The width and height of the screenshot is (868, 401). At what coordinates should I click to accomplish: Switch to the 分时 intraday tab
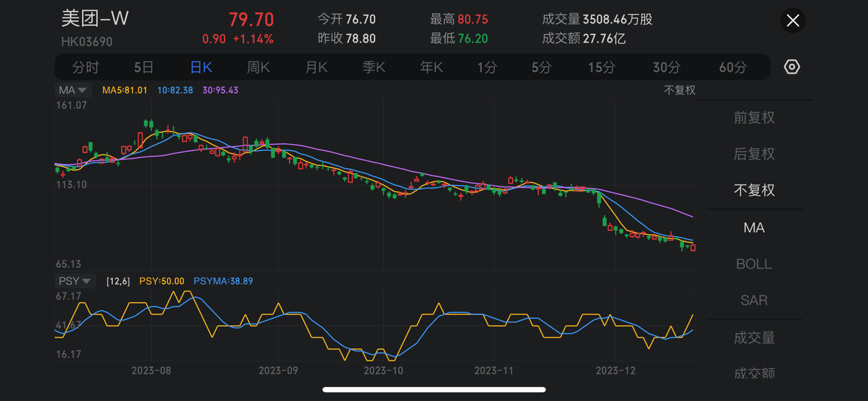85,67
